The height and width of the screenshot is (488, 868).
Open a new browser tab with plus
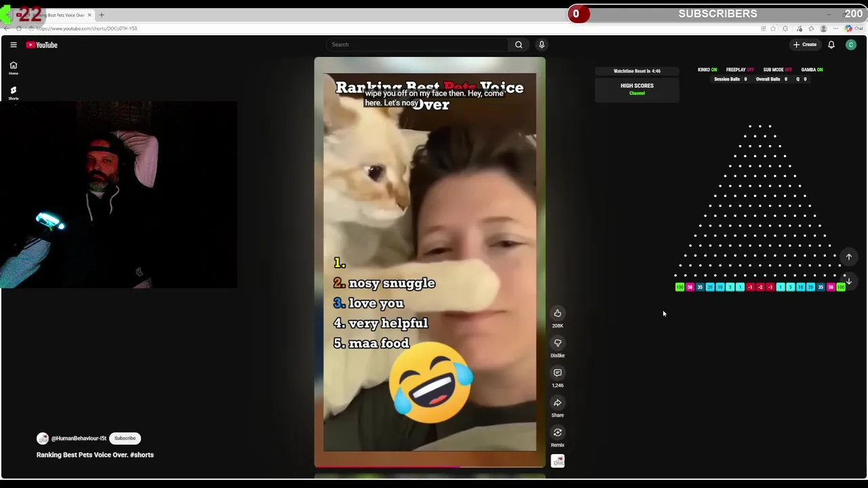pos(102,15)
